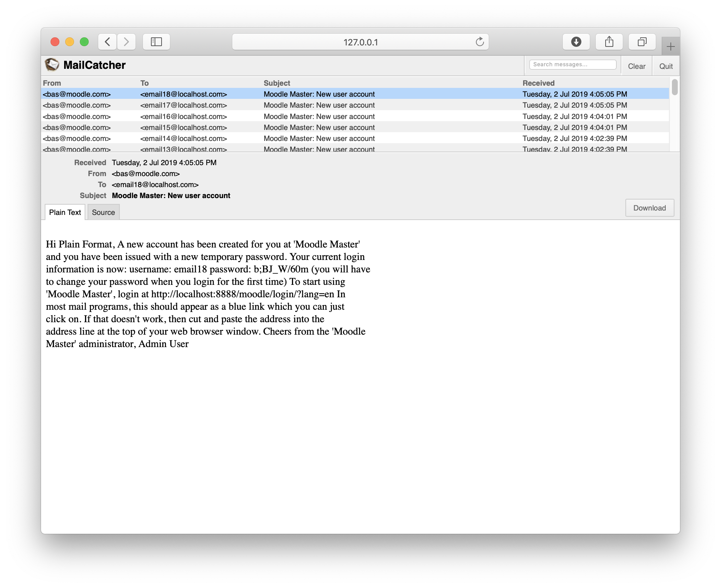Zoom the window with the green button
Viewport: 721px width, 588px height.
84,42
